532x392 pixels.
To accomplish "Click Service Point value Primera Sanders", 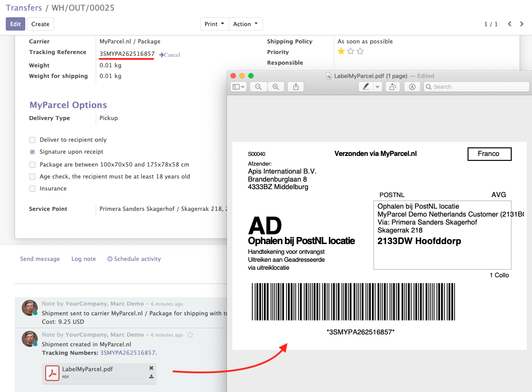I will pos(163,209).
